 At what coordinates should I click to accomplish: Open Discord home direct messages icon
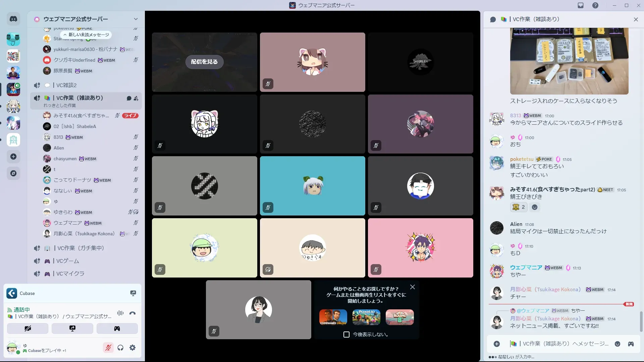point(13,19)
